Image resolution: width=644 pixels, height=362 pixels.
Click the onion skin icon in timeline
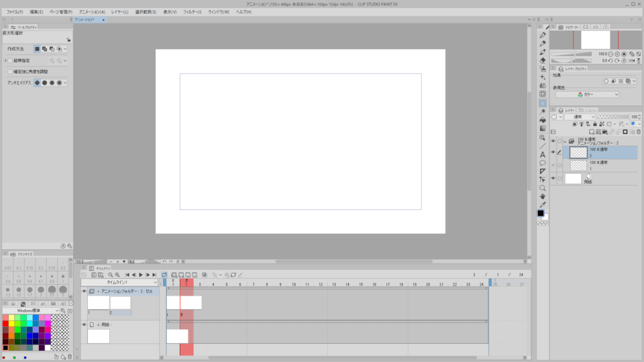coord(205,275)
